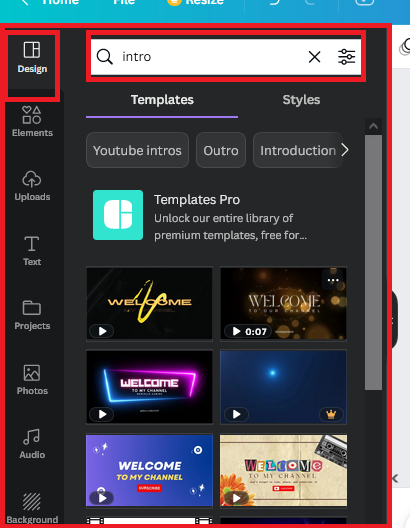Image resolution: width=410 pixels, height=528 pixels.
Task: Open search filters slider icon
Action: pyautogui.click(x=346, y=57)
